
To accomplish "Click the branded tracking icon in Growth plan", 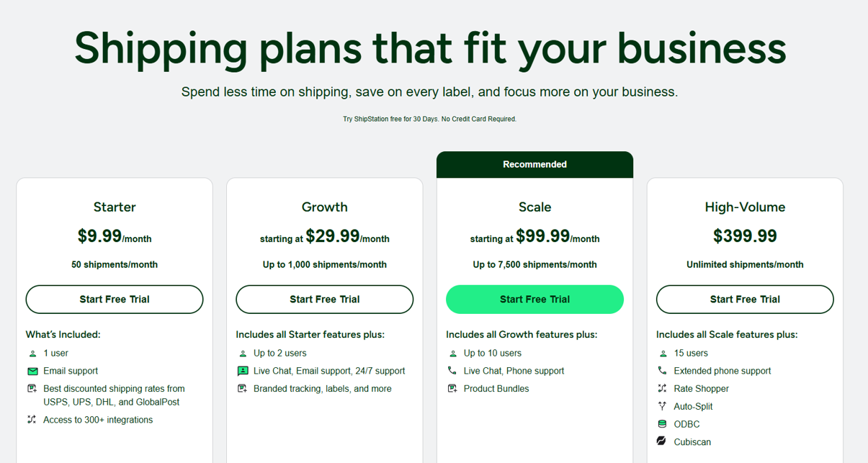I will tap(243, 388).
